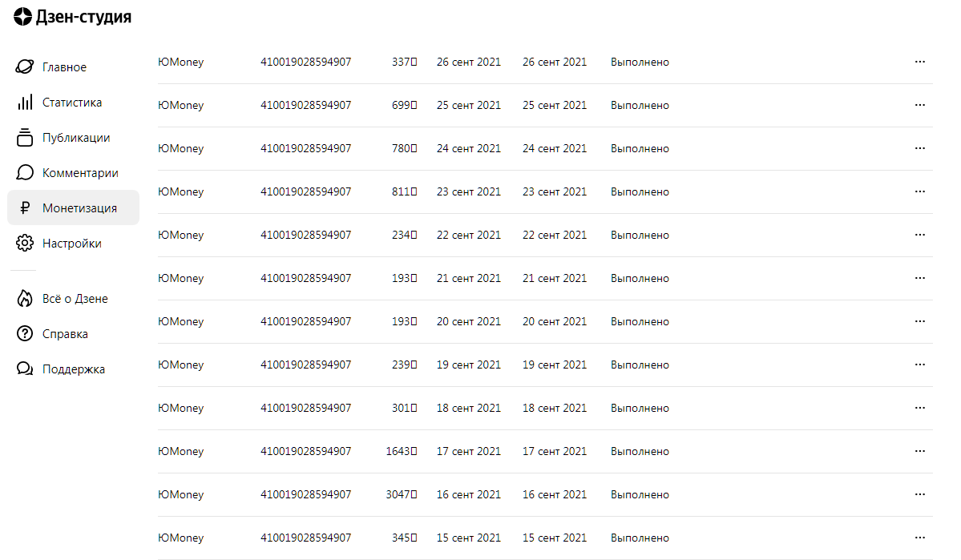961x560 pixels.
Task: Go to the Главное menu item
Action: click(x=64, y=67)
